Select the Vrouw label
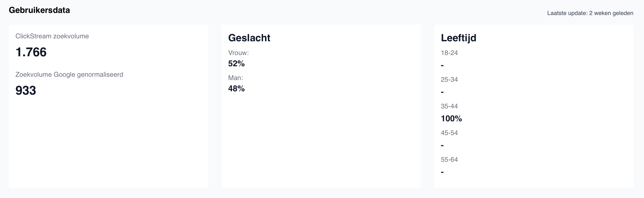The image size is (644, 198). click(x=238, y=53)
